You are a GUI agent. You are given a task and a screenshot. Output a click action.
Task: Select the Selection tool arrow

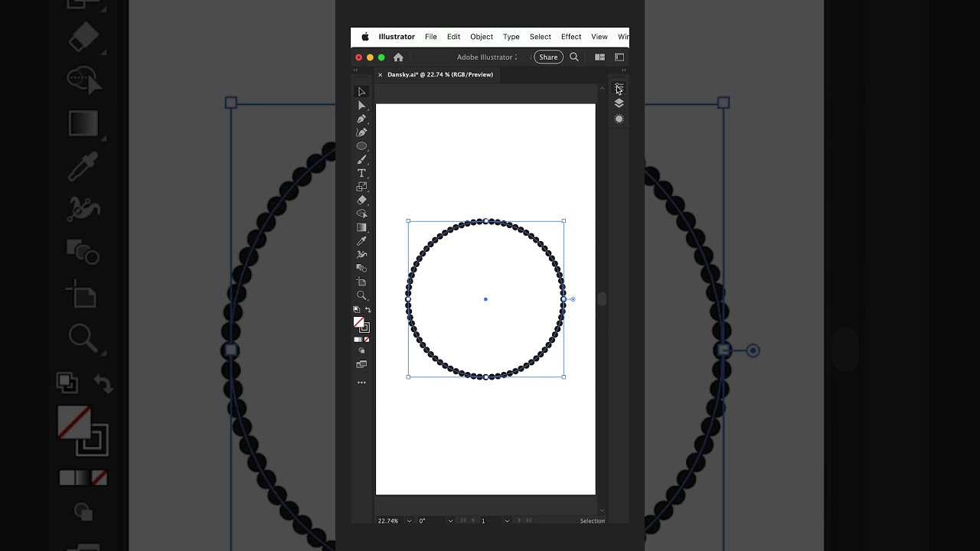click(361, 92)
